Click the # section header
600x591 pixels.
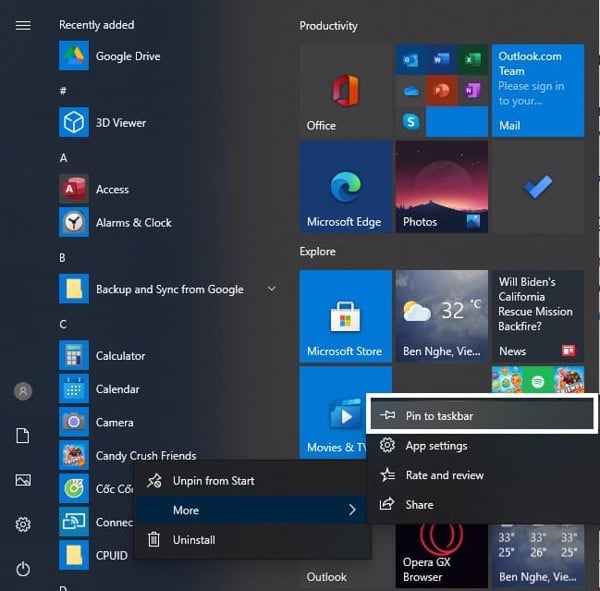point(63,91)
